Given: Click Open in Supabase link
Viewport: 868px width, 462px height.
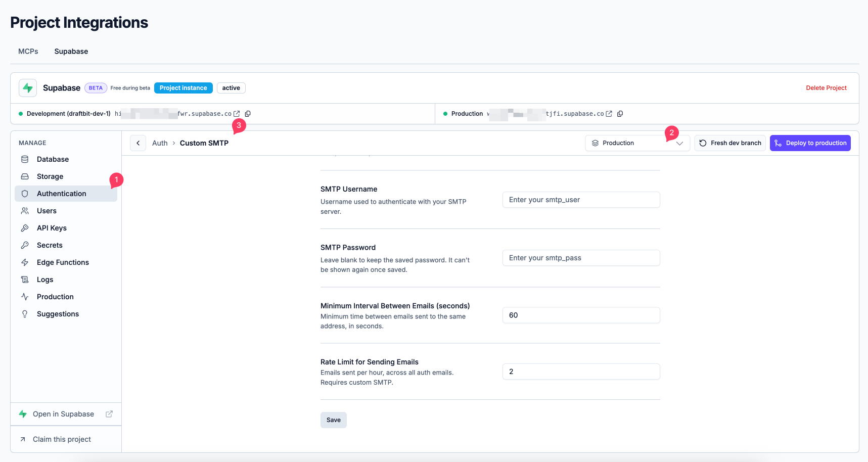Looking at the screenshot, I should click(66, 414).
